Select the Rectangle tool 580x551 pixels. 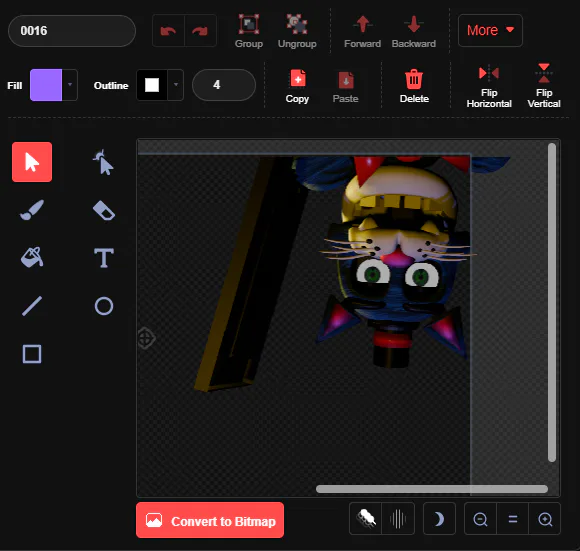pyautogui.click(x=32, y=354)
